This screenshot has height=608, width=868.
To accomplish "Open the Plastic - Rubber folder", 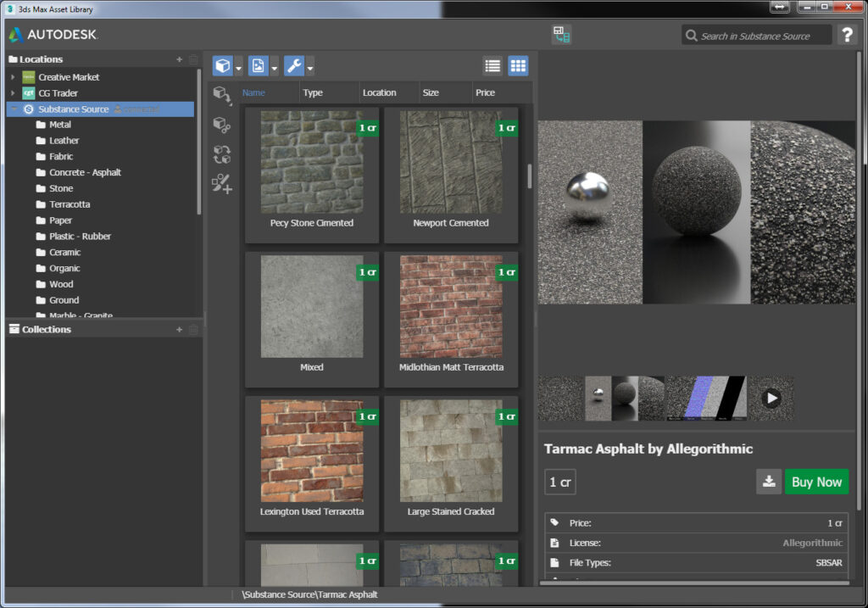I will click(80, 236).
